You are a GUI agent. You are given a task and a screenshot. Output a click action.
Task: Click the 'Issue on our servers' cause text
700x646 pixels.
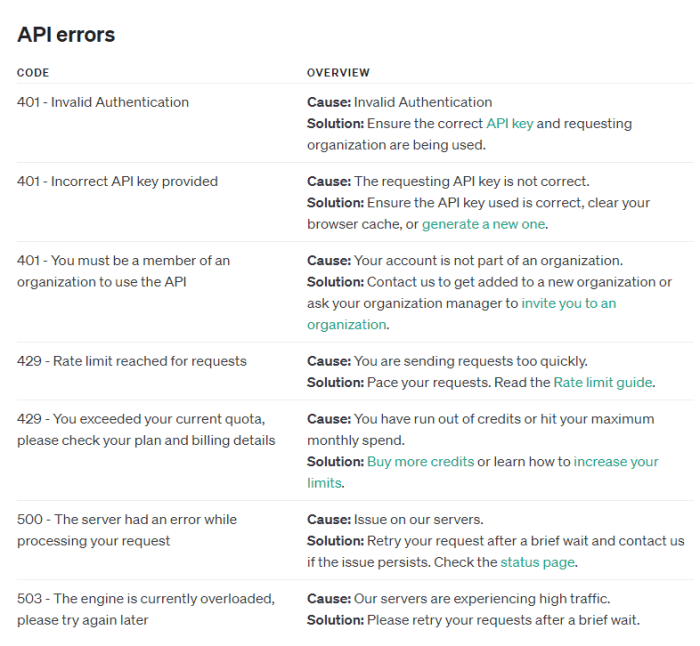tap(418, 520)
